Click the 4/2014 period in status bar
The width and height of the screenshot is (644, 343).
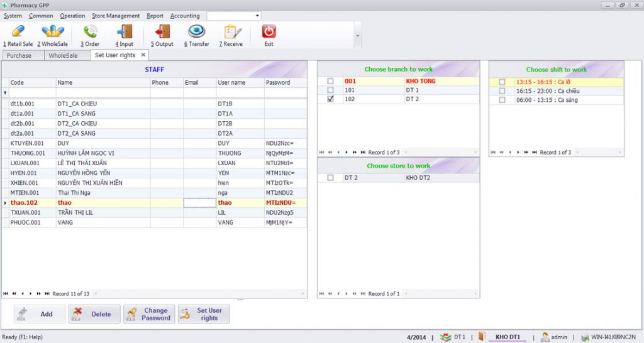(x=416, y=337)
